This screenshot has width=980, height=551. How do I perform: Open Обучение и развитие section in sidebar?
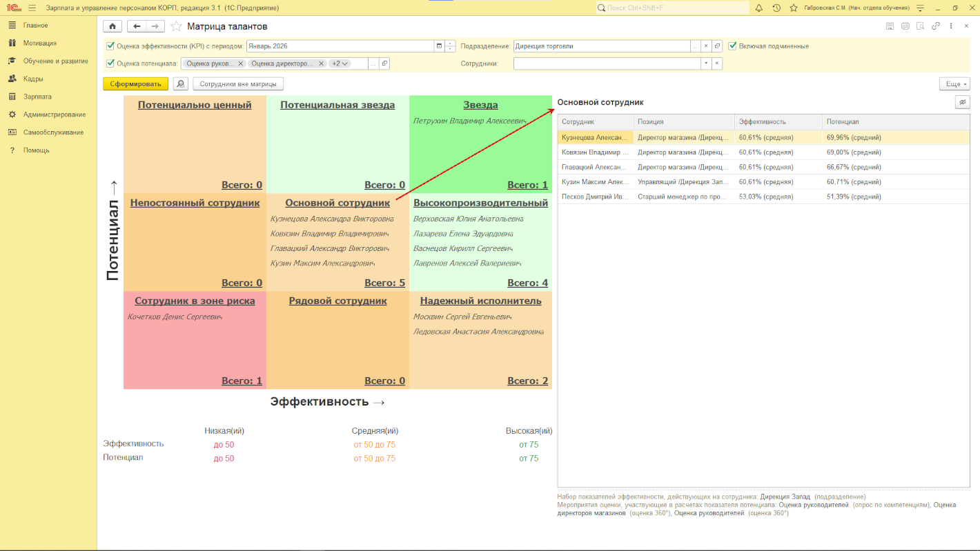pyautogui.click(x=55, y=61)
